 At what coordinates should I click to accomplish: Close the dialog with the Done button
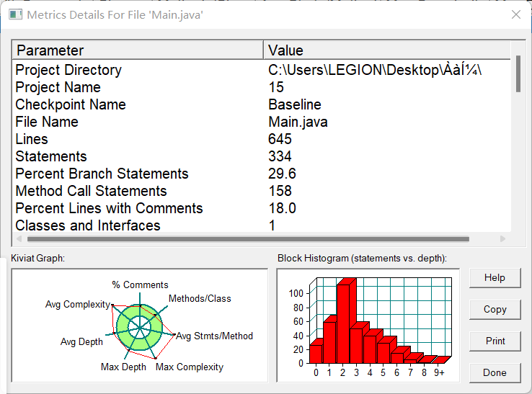(495, 372)
